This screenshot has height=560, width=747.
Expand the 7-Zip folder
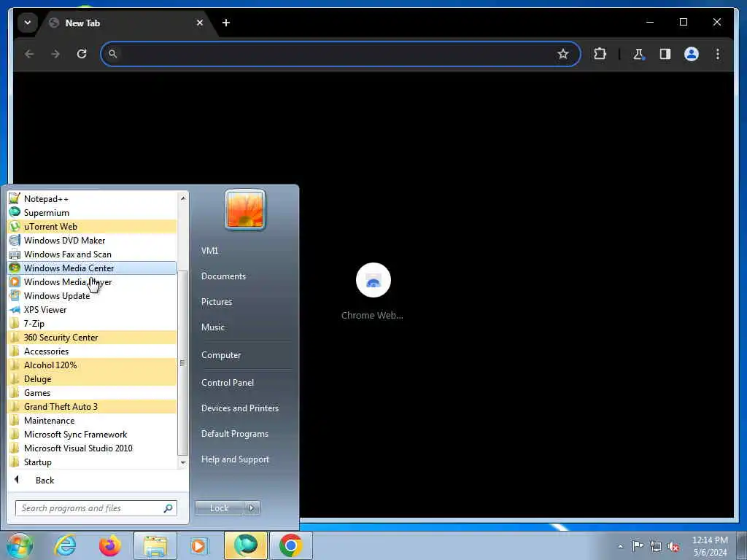tap(92, 323)
